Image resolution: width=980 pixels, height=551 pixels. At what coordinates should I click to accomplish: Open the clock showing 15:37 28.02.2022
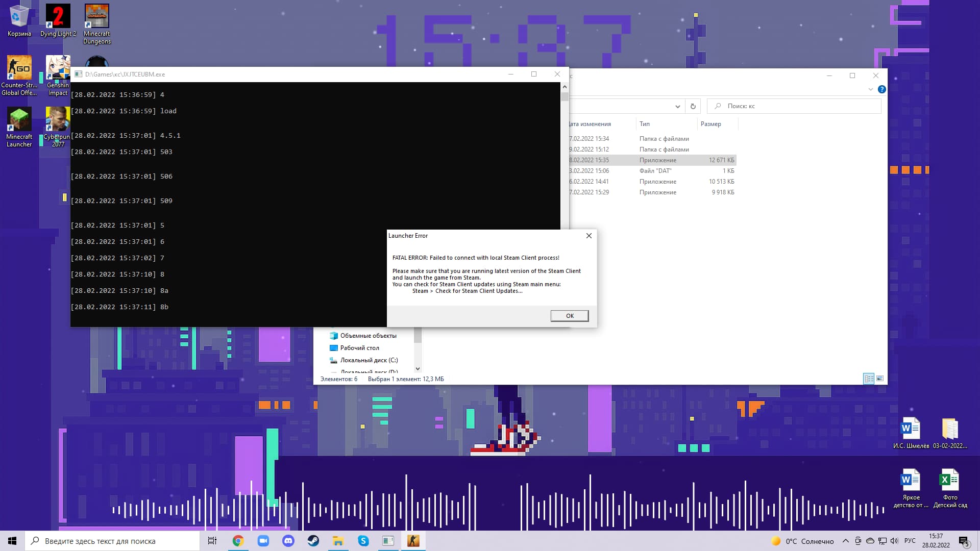coord(936,541)
